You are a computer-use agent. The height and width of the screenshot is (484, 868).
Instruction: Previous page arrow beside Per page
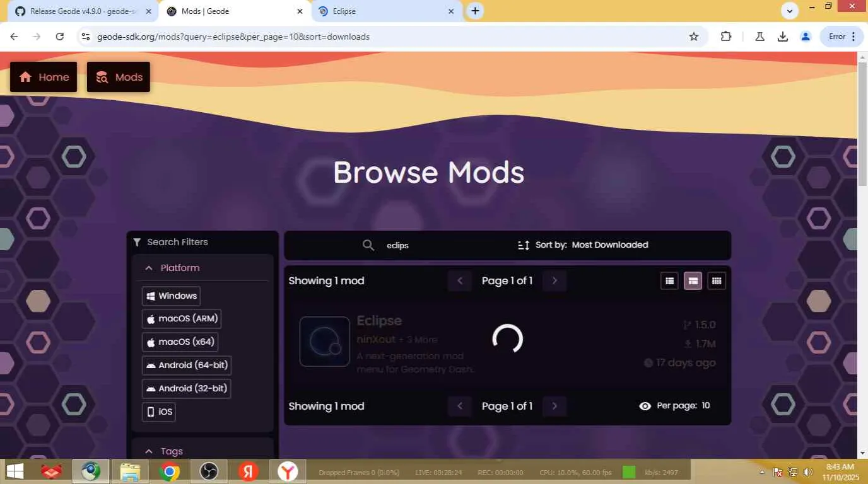coord(460,406)
